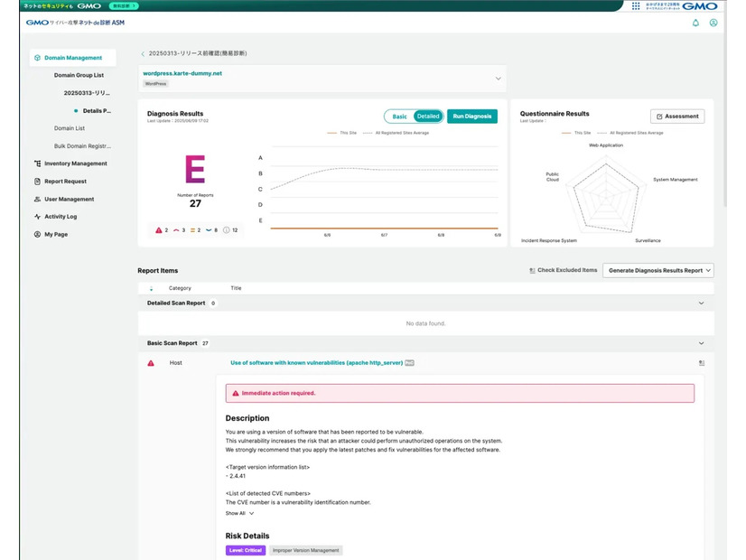Image resolution: width=746 pixels, height=560 pixels.
Task: Click the exclude icon on Host row
Action: click(x=701, y=363)
